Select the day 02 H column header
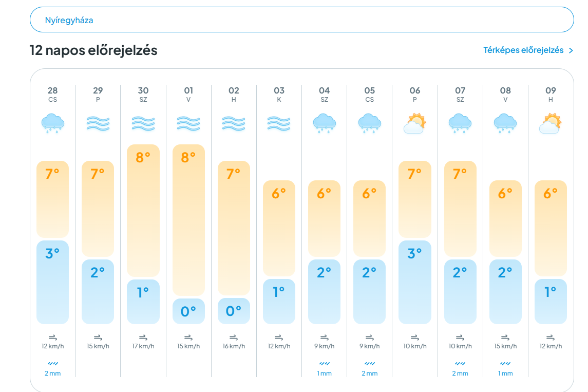The height and width of the screenshot is (392, 588). 234,94
